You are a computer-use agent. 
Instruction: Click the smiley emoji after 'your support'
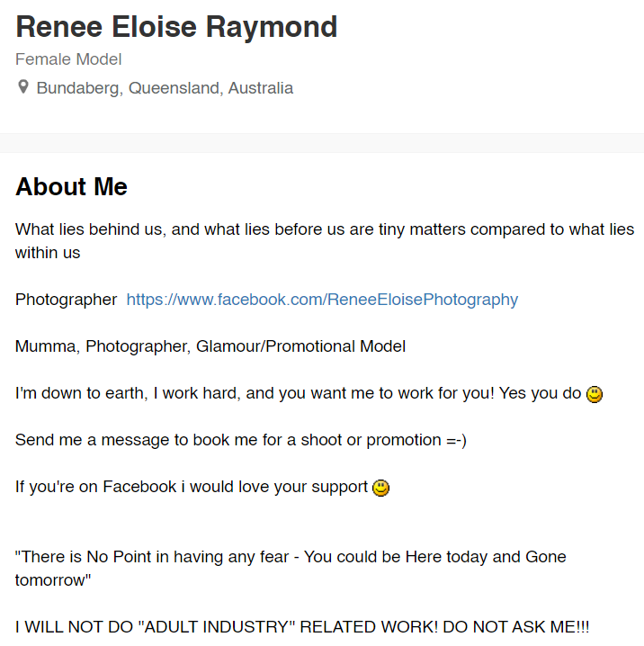tap(380, 488)
